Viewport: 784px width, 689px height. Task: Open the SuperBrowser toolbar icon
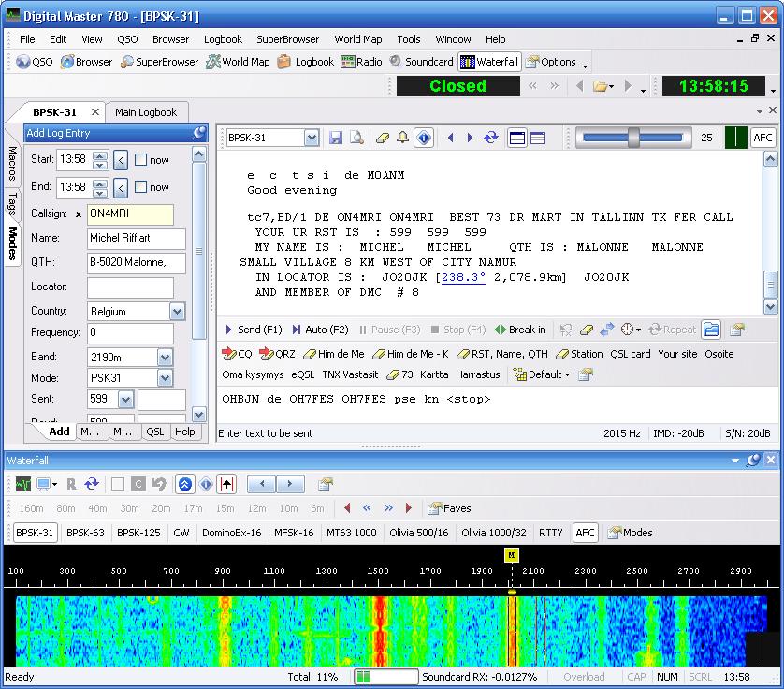[x=158, y=62]
